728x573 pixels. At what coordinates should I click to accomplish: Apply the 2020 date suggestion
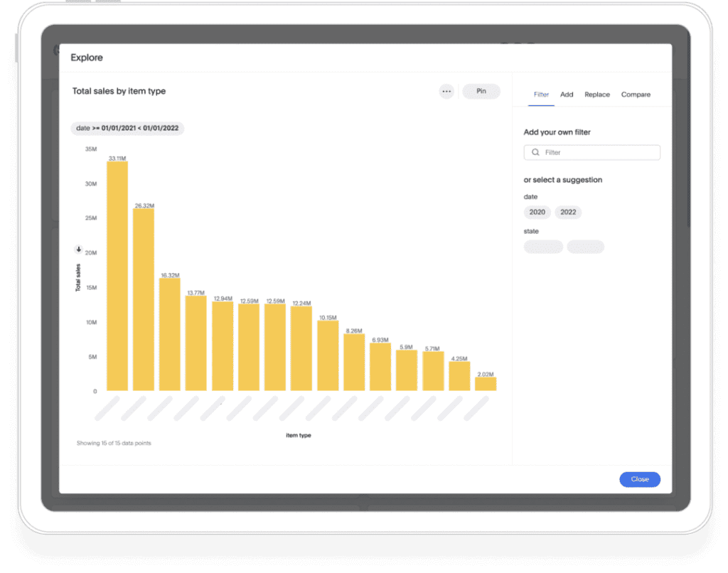click(x=537, y=213)
